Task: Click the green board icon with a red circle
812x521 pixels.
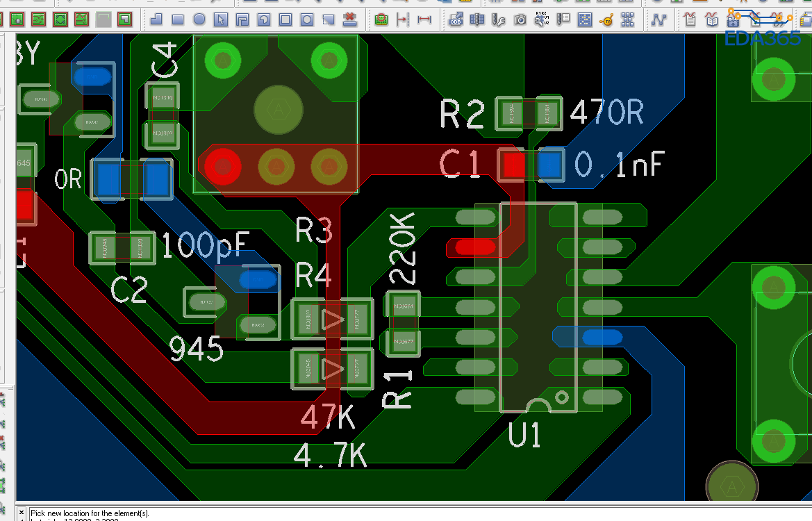Action: pos(381,19)
